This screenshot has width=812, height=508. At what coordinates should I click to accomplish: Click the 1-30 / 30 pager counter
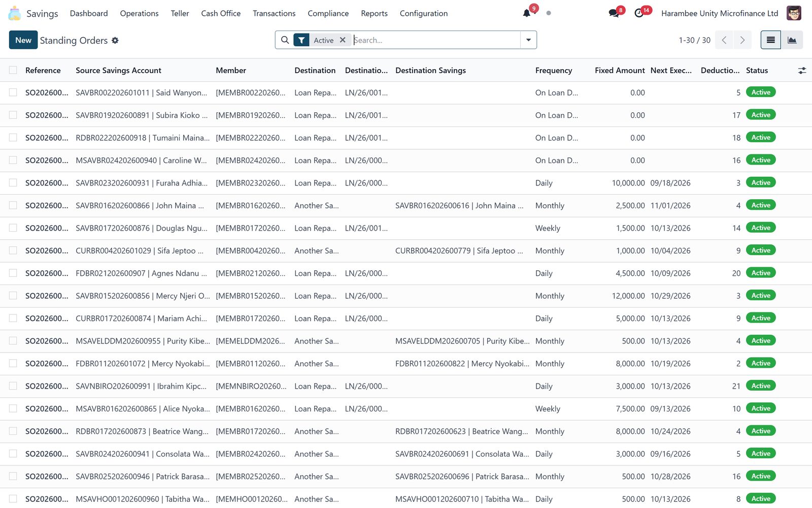(694, 40)
